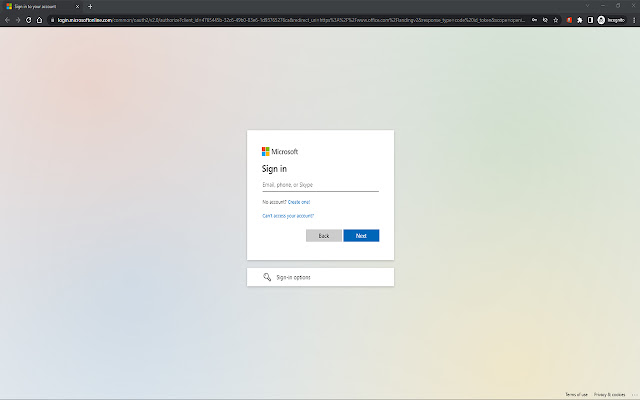Click the key icon beside Sign-in options
Screen dimensions: 640x400
[267, 277]
